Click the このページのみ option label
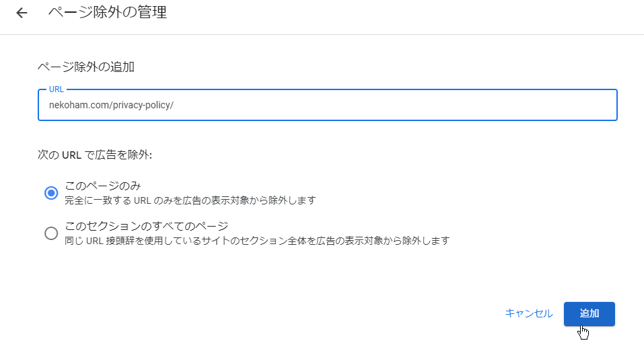This screenshot has width=644, height=349. coord(103,186)
